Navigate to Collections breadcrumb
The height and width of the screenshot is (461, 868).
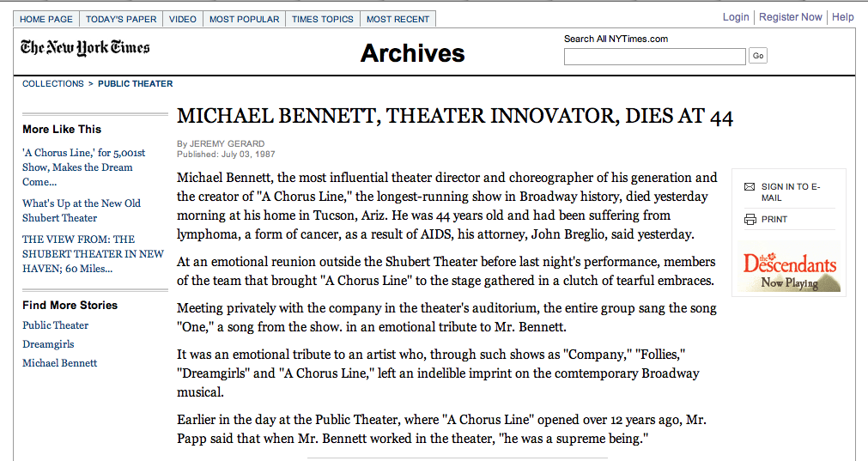pyautogui.click(x=53, y=84)
